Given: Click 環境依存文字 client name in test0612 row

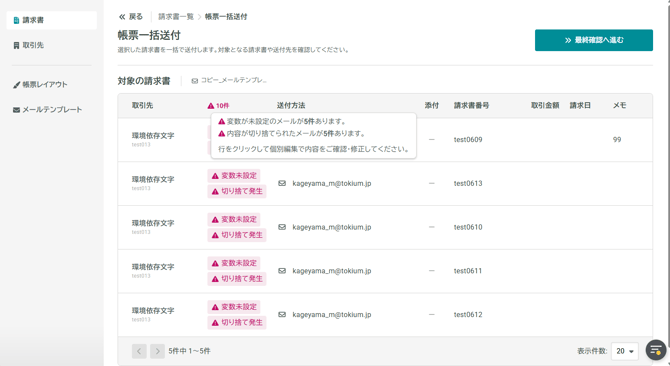Looking at the screenshot, I should (x=153, y=311).
